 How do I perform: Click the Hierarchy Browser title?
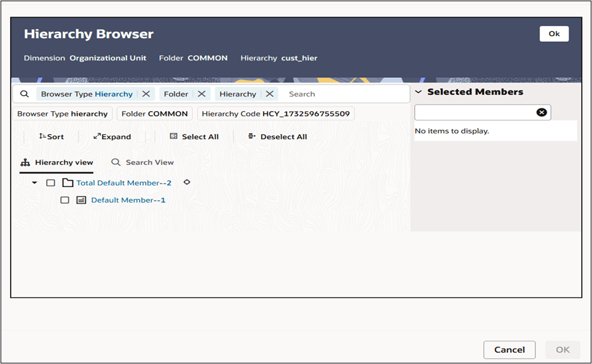click(89, 34)
